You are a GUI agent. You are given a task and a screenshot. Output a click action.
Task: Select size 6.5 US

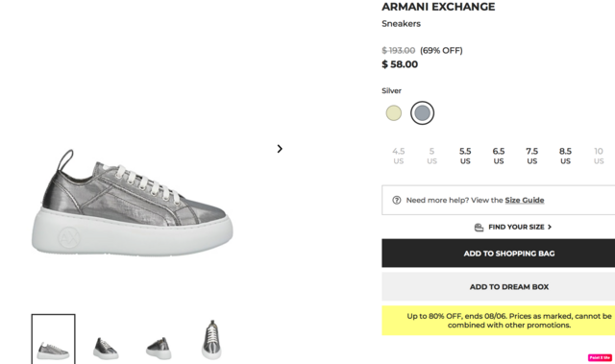(499, 156)
